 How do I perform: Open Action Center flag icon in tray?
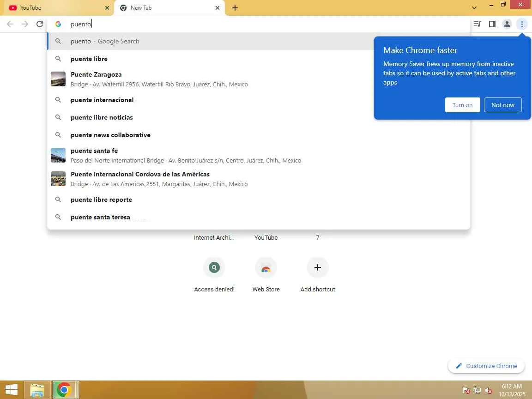pos(466,390)
